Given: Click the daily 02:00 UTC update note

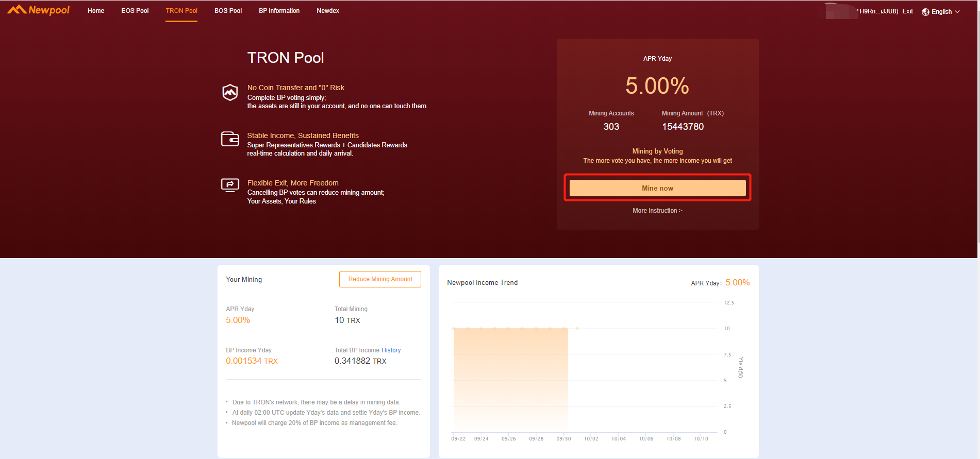Looking at the screenshot, I should point(326,413).
